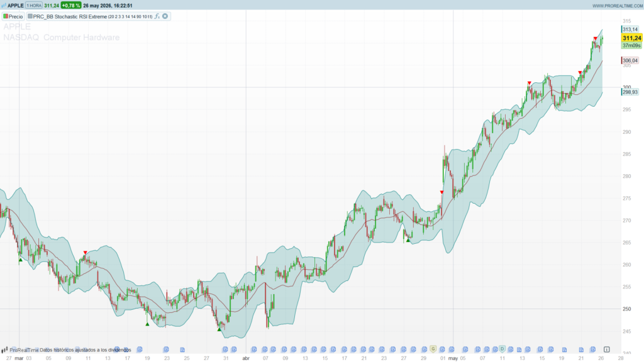Click the red sell signal near 1 May

point(442,192)
